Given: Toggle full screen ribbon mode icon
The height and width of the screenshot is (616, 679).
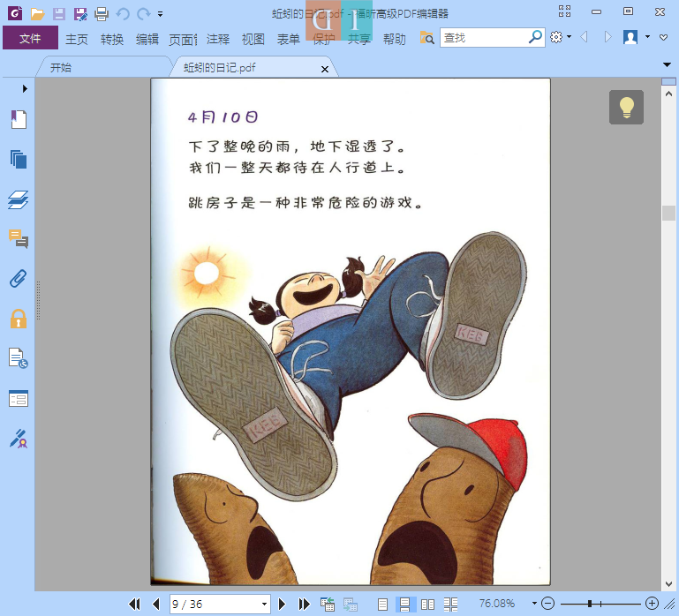Looking at the screenshot, I should tap(565, 11).
